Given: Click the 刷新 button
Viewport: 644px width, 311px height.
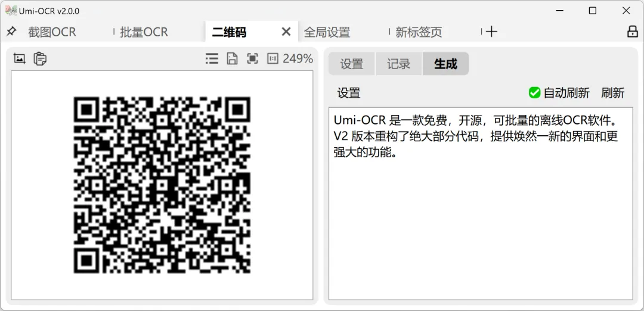Looking at the screenshot, I should click(x=612, y=93).
